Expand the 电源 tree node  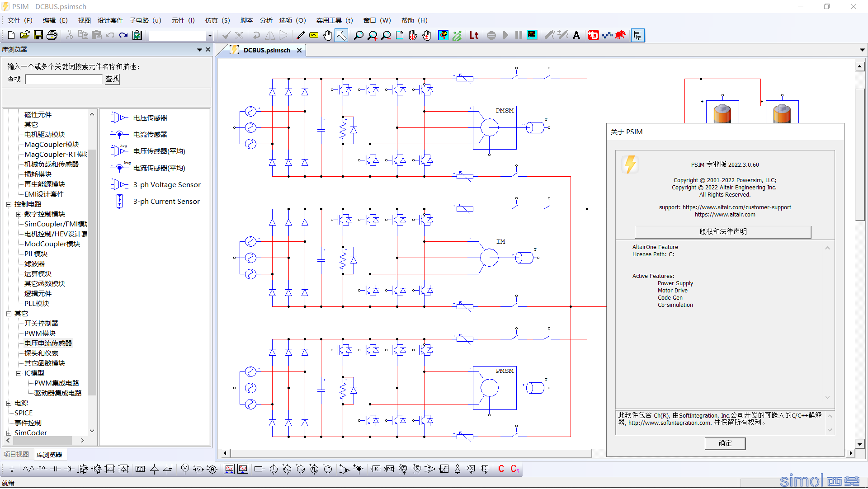(x=9, y=403)
